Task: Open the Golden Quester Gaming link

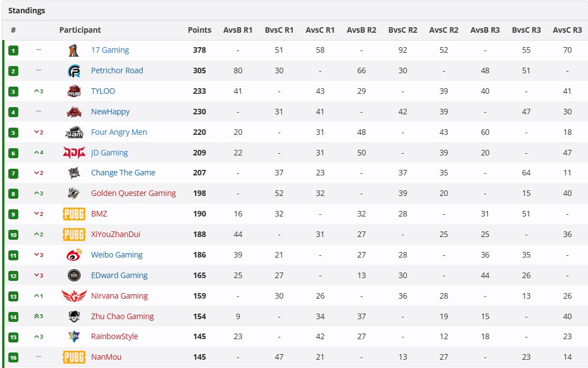Action: tap(133, 194)
